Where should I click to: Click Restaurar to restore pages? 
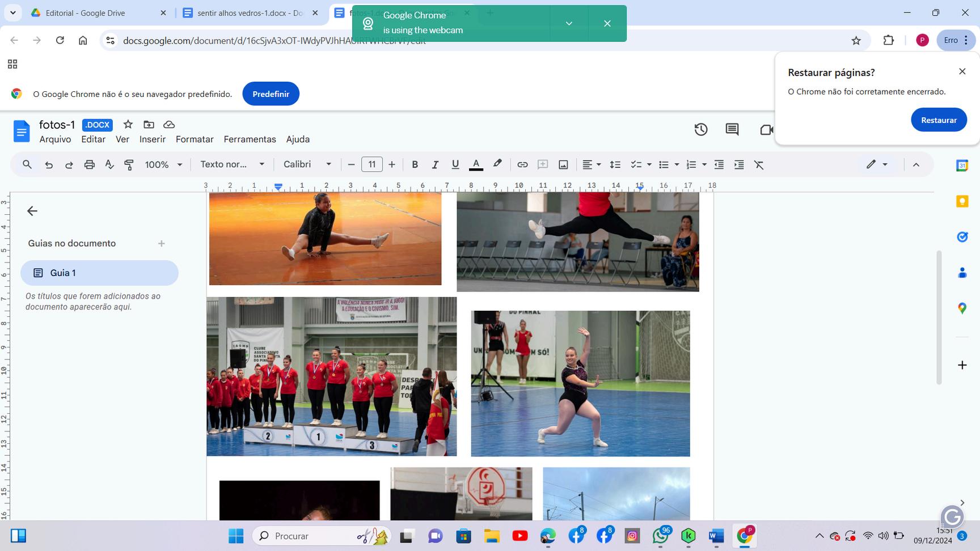pyautogui.click(x=939, y=120)
